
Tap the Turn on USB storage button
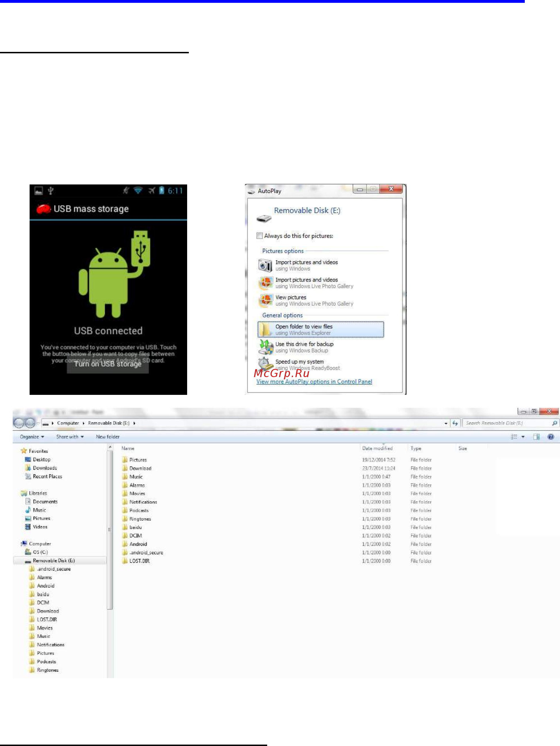[x=108, y=364]
